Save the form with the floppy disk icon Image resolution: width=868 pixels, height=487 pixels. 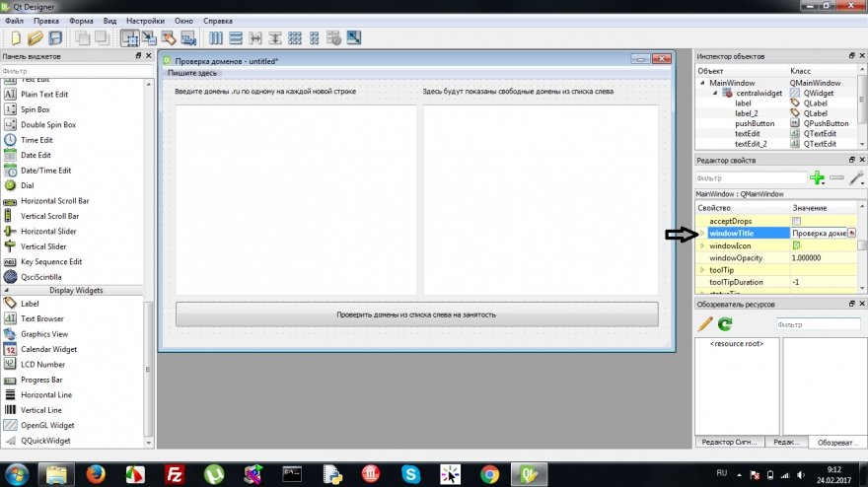[x=55, y=38]
